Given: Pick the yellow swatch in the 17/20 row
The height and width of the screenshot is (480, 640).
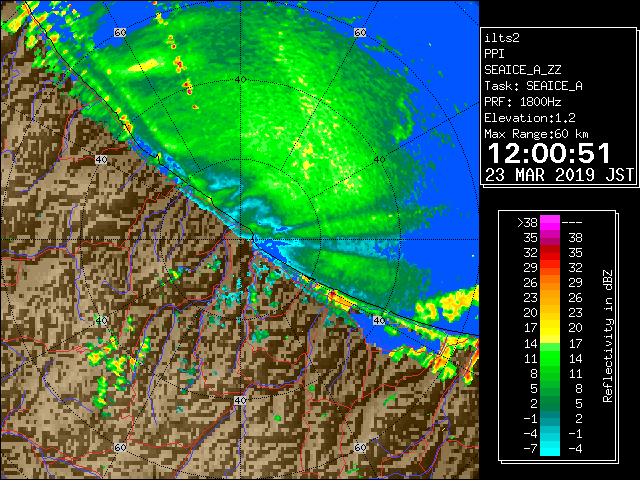Looking at the screenshot, I should tap(550, 328).
